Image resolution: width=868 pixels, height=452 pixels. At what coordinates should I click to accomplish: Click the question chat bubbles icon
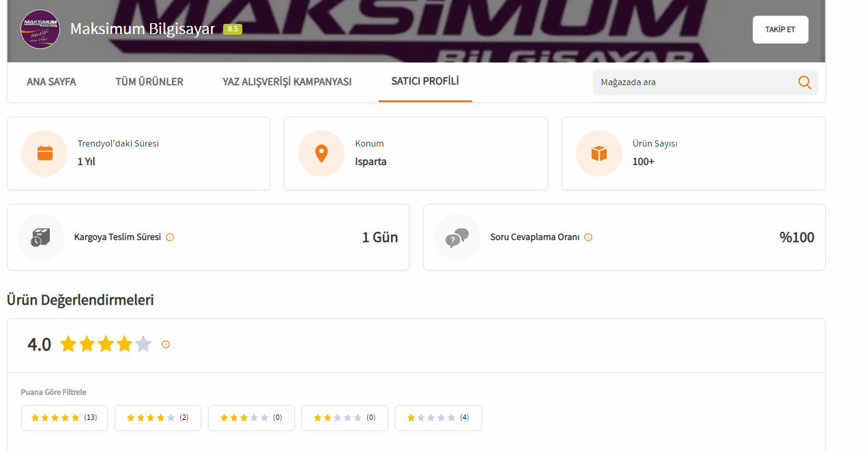(457, 237)
